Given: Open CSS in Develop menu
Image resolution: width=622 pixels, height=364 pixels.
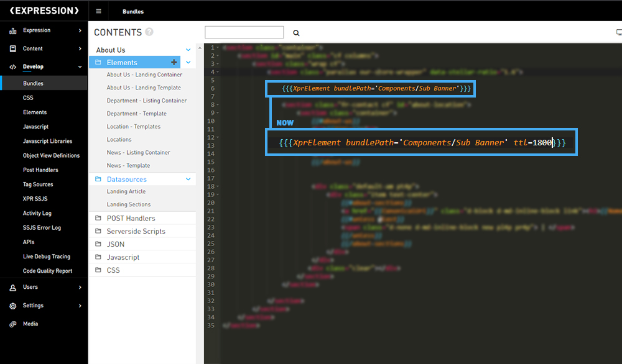Looking at the screenshot, I should (x=28, y=98).
